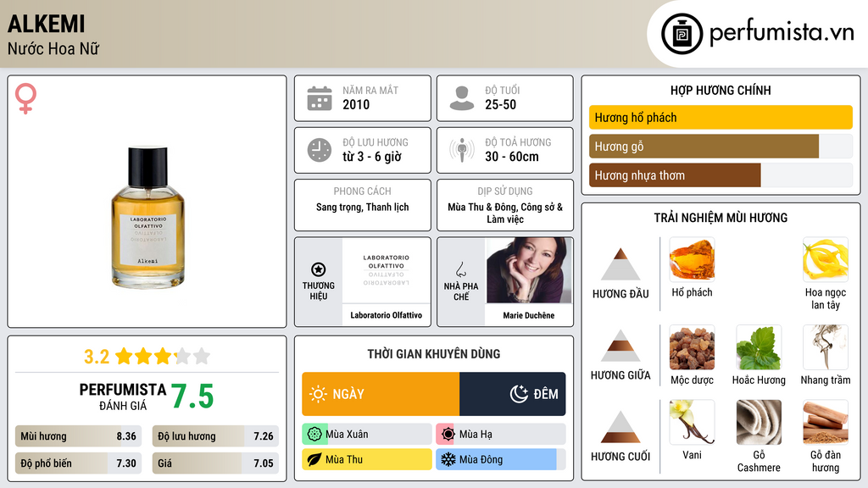The width and height of the screenshot is (868, 488).
Task: Select the Hoa ngọc lan tây note image
Action: [826, 259]
